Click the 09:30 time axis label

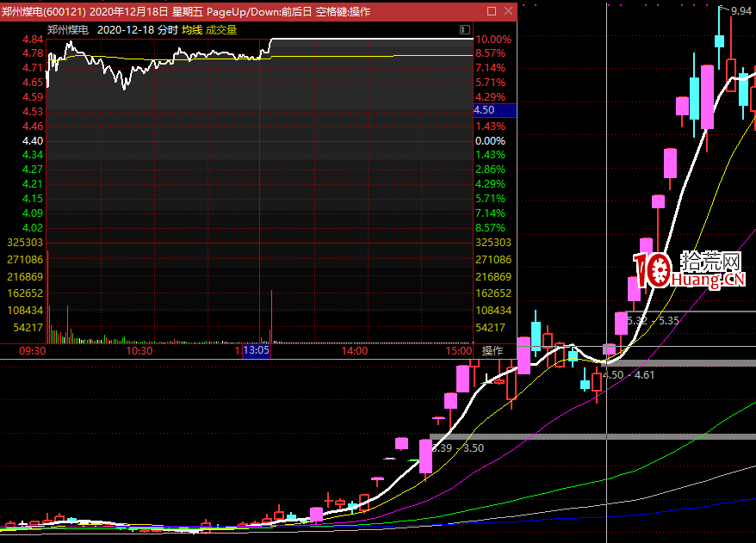[32, 351]
